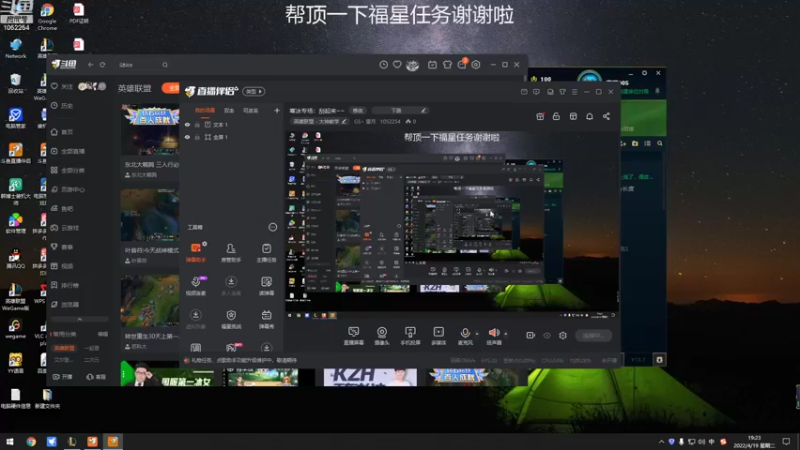Open the 转世重生 stream thumbnail
The height and width of the screenshot is (450, 800).
[x=150, y=301]
